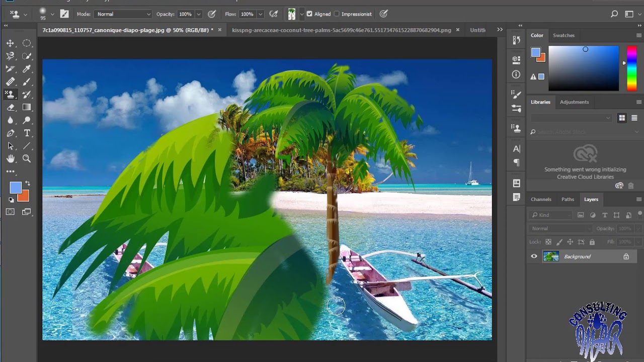This screenshot has height=362, width=644.
Task: Open the Flow slider dropdown arrow
Action: (260, 14)
